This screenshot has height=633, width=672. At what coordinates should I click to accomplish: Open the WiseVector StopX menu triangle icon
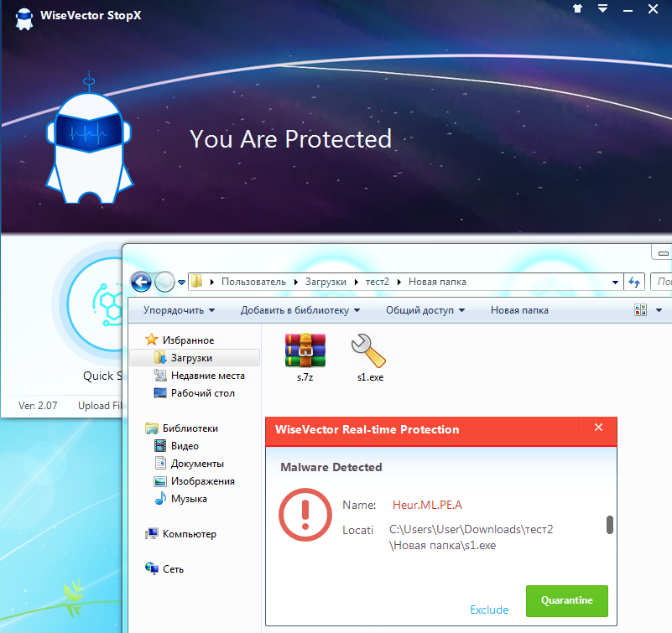pyautogui.click(x=602, y=8)
